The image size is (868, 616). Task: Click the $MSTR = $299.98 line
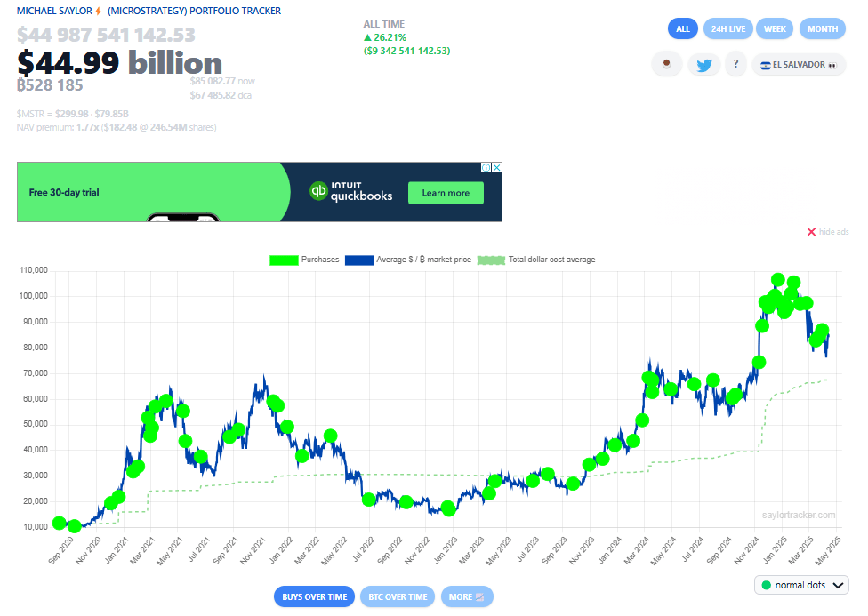tap(73, 114)
